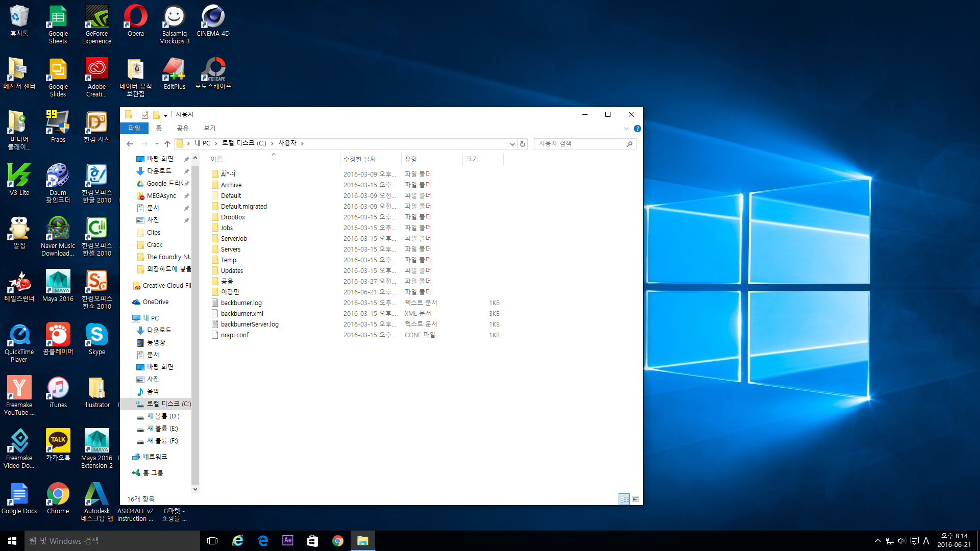Click search magnifier in the Users search box
Image resolution: width=980 pixels, height=551 pixels.
629,144
